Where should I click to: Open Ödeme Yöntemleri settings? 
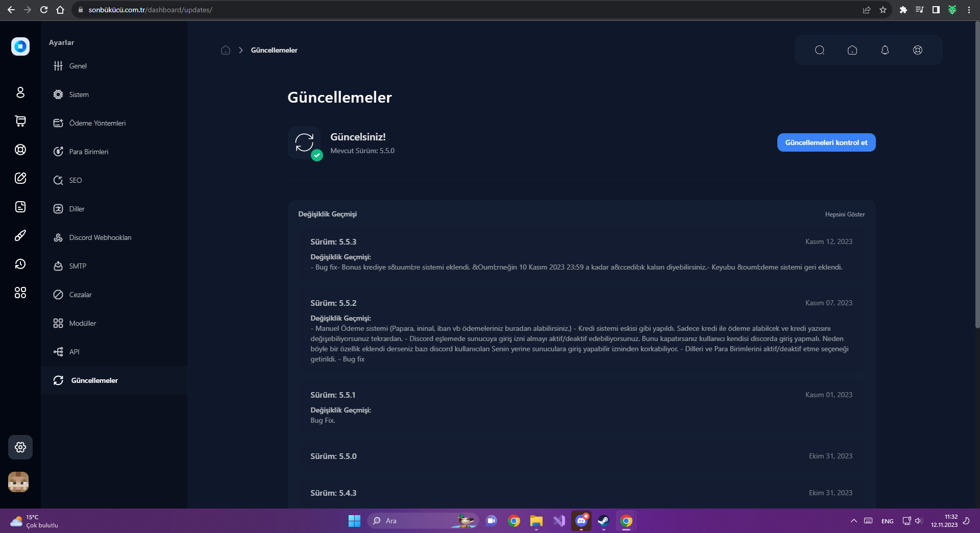[114, 123]
